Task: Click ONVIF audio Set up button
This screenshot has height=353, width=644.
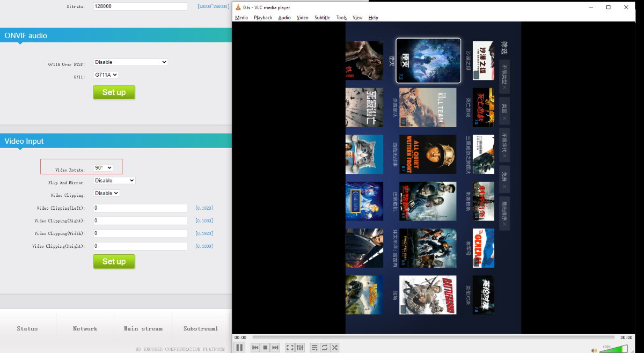Action: point(114,92)
